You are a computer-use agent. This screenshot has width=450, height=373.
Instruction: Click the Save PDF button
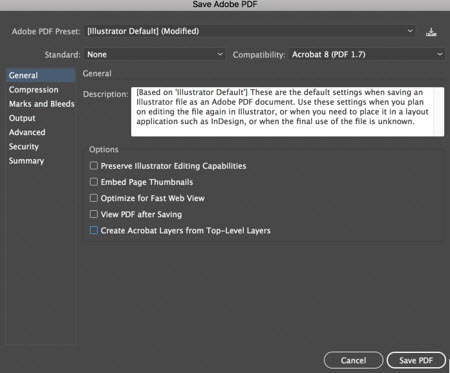(416, 360)
